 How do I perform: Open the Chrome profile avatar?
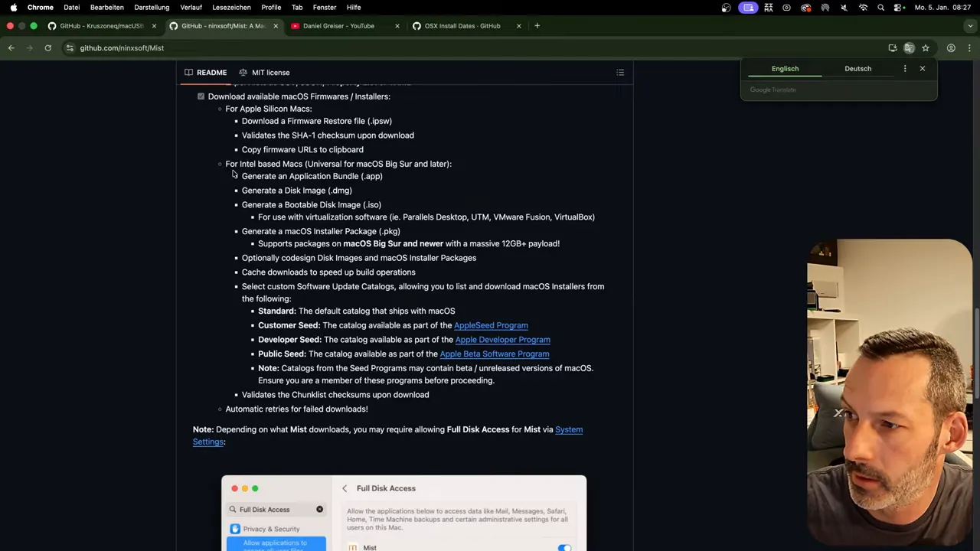click(950, 47)
